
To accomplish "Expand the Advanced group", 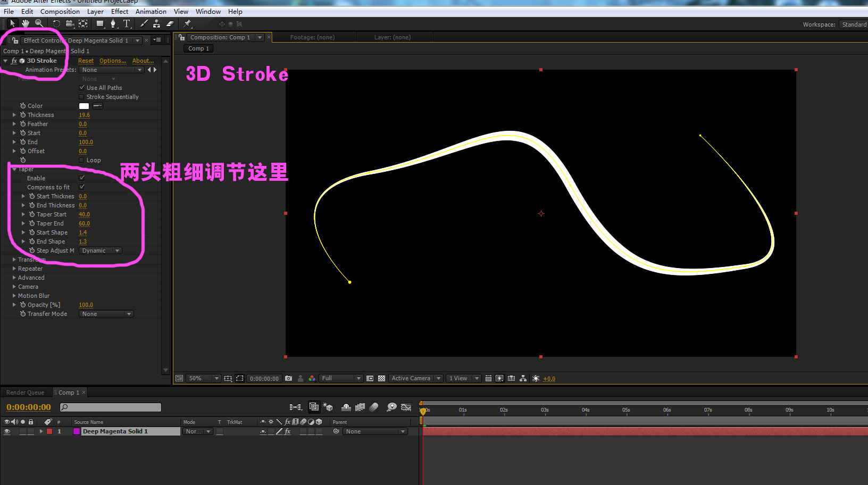I will coord(14,278).
